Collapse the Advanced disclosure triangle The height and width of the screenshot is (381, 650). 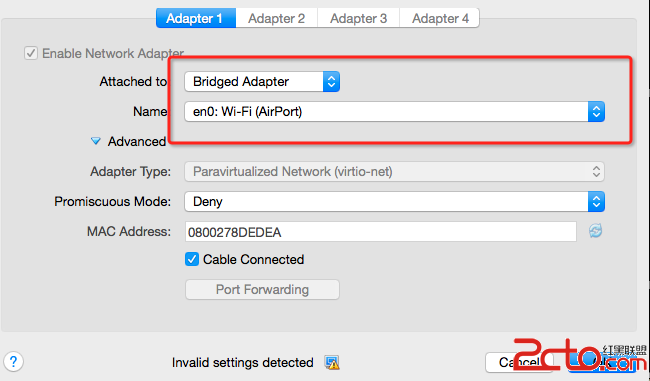tap(96, 141)
